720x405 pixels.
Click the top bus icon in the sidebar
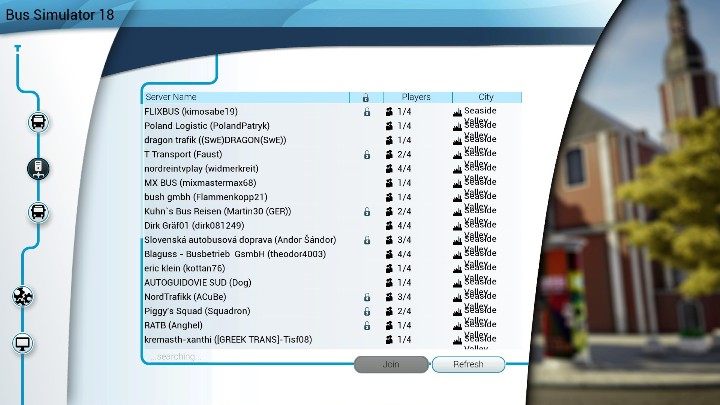pyautogui.click(x=38, y=123)
